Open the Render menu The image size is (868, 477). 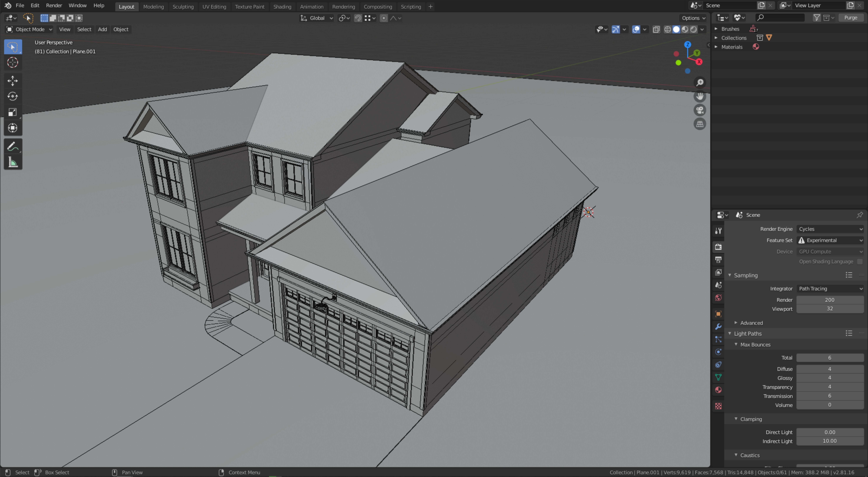click(x=54, y=6)
